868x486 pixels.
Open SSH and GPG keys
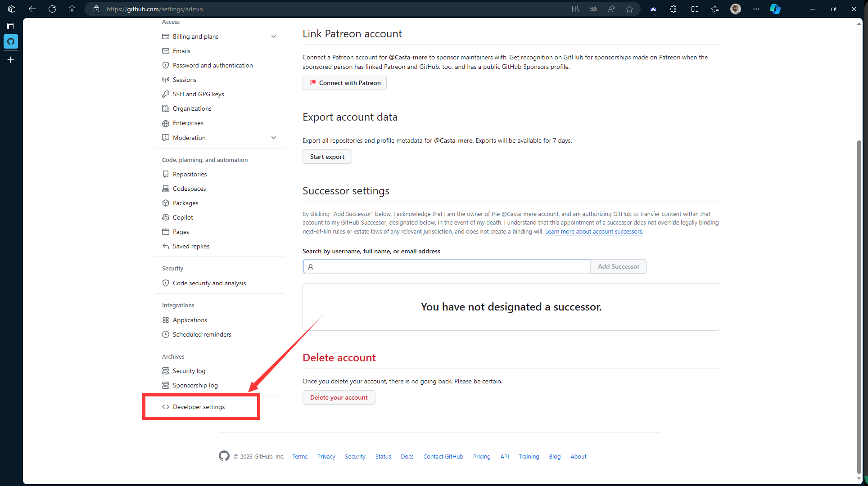click(198, 94)
